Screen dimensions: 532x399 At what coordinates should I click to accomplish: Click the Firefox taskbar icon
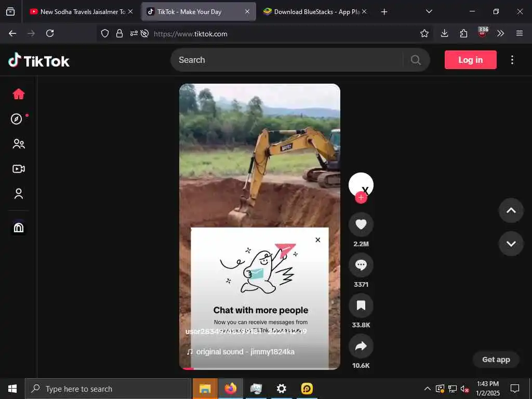pos(230,389)
